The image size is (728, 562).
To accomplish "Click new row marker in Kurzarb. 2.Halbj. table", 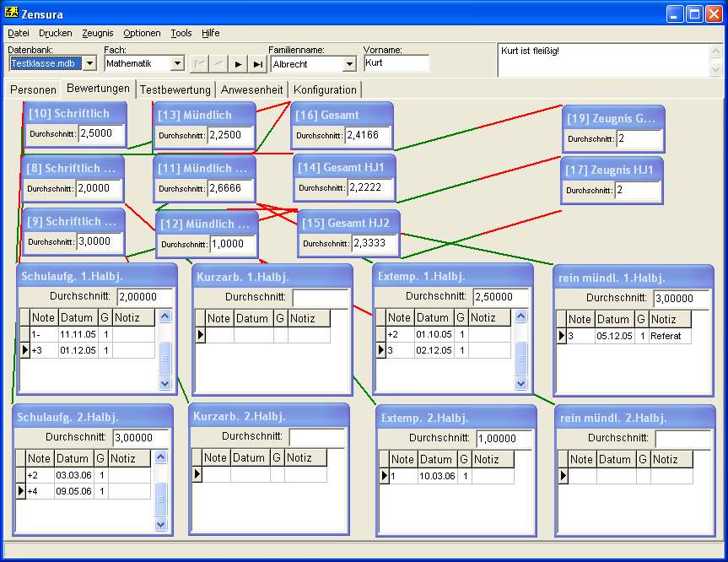I will 197,474.
